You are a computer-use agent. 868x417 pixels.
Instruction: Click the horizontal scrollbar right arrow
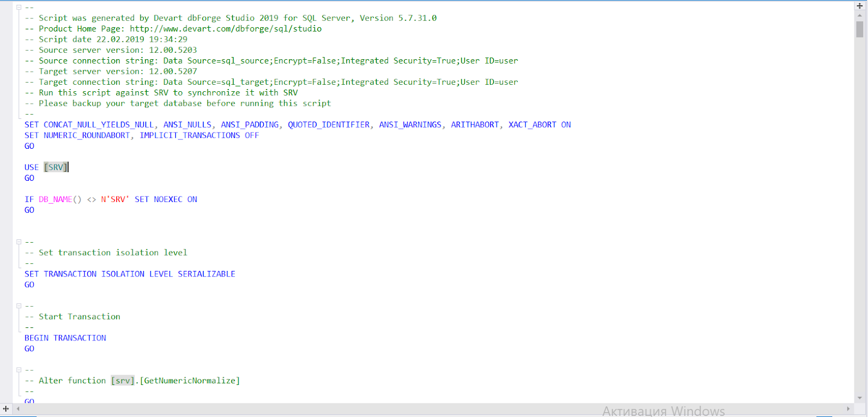pos(848,408)
